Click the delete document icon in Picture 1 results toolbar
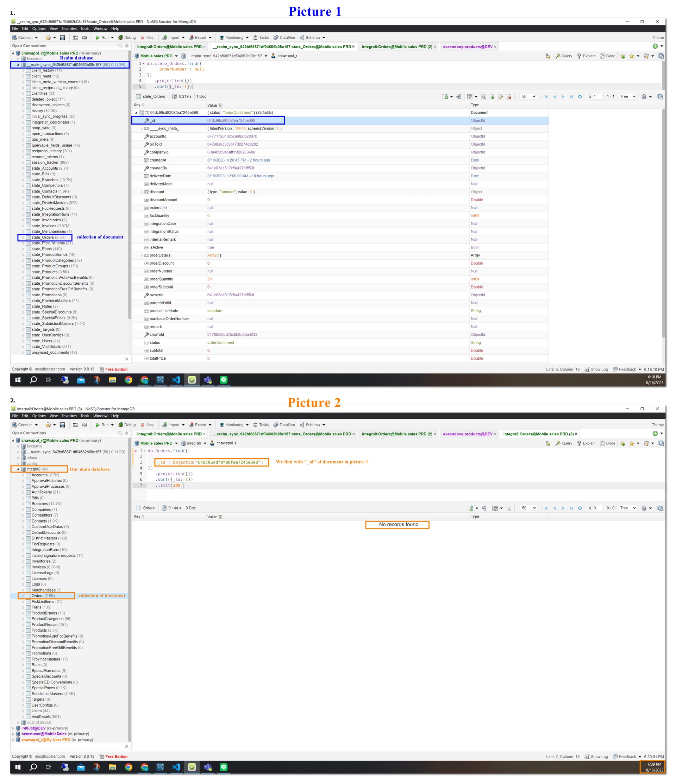 click(x=509, y=97)
